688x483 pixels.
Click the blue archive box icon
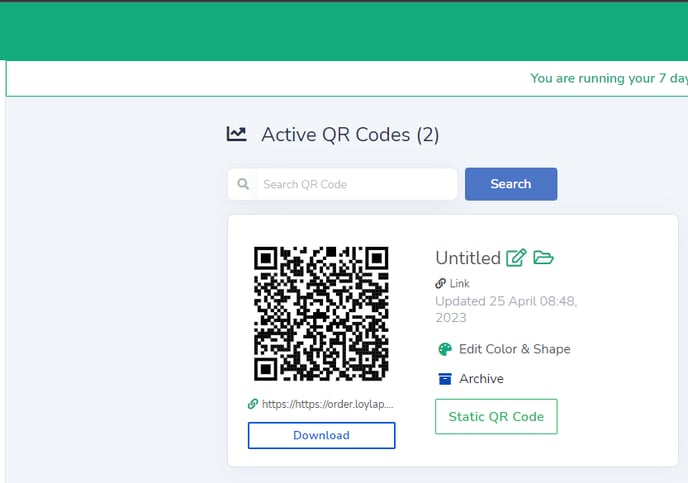coord(445,379)
